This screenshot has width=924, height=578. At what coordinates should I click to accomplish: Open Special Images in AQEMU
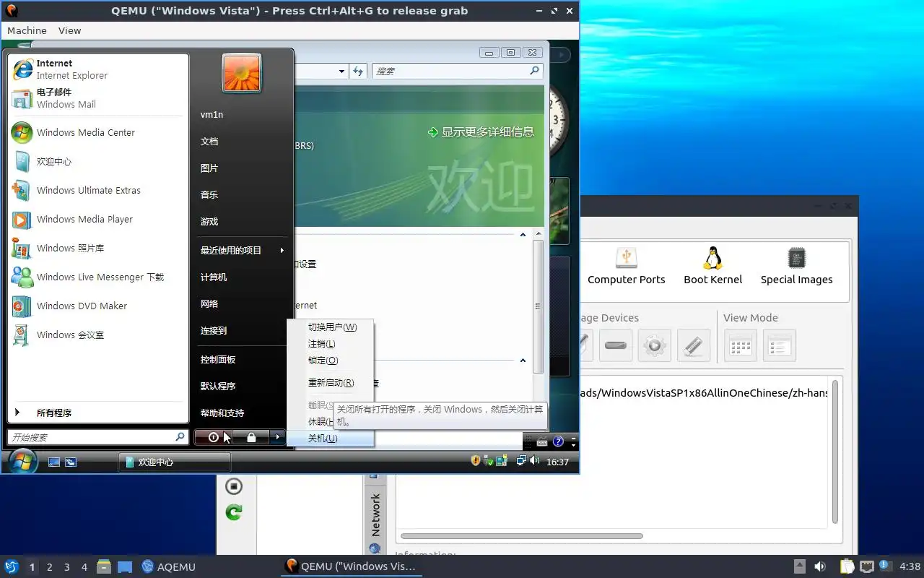click(796, 266)
